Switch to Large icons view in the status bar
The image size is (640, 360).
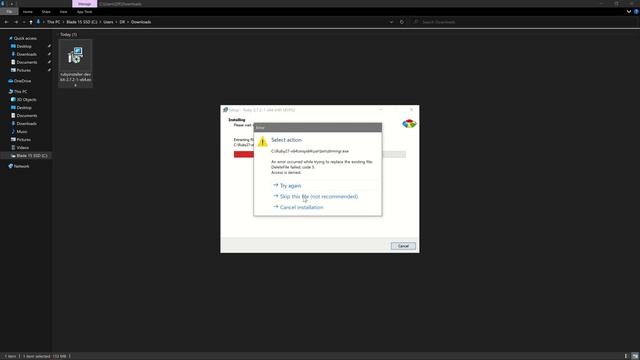[x=635, y=356]
